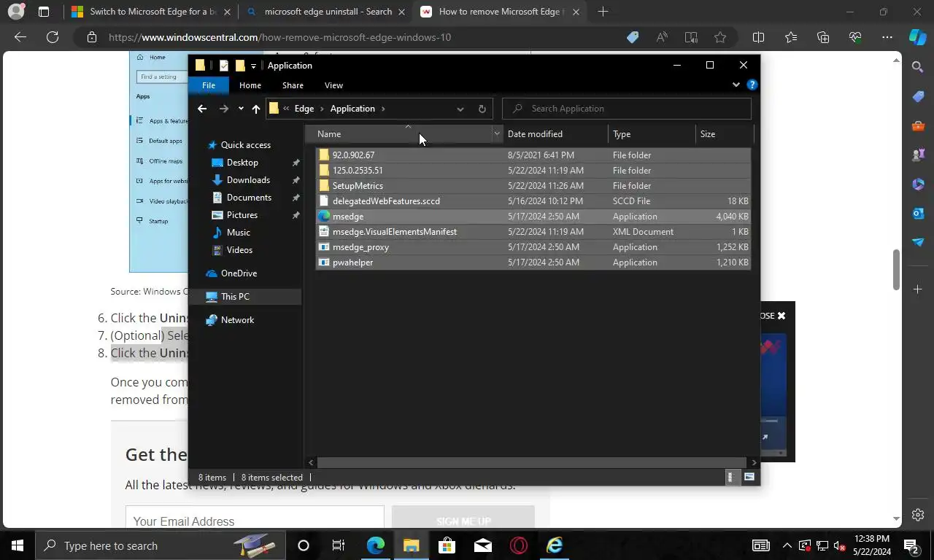
Task: Open Desktop in navigation pane
Action: coord(242,163)
